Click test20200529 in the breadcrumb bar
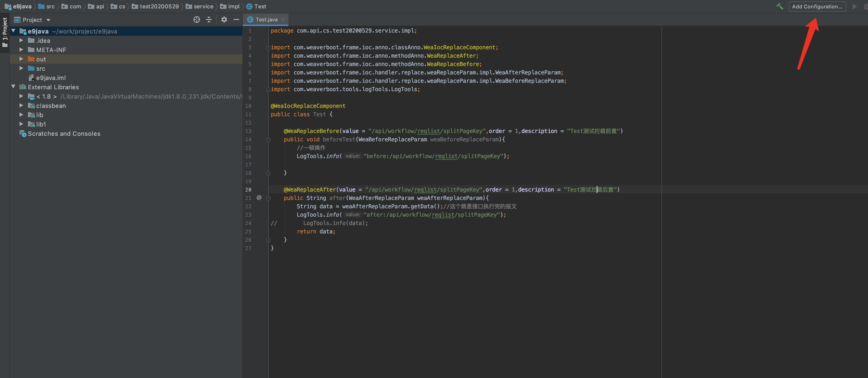 (x=159, y=6)
